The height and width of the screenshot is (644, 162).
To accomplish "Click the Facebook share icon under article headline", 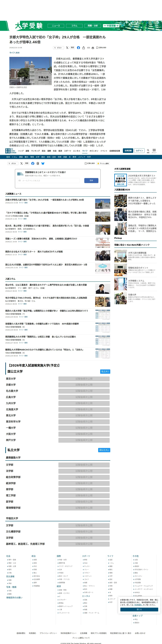I will click(78, 48).
